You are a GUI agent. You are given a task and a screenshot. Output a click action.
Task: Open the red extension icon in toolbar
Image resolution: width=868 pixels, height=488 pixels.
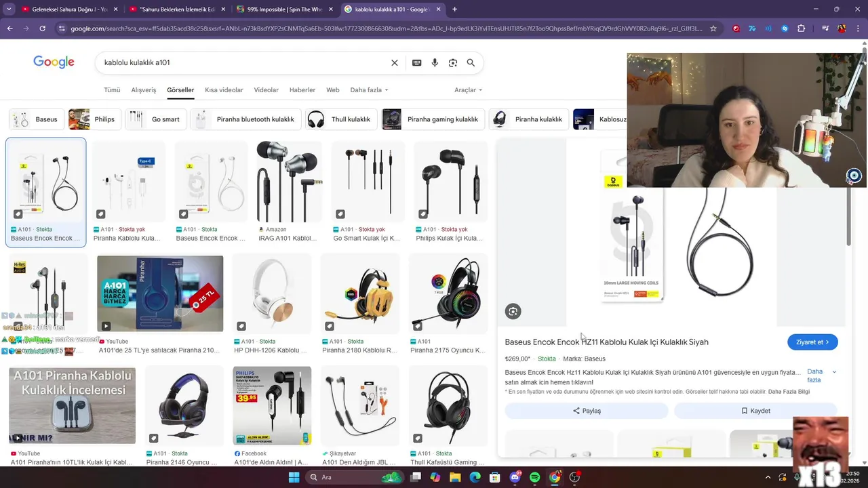[736, 28]
